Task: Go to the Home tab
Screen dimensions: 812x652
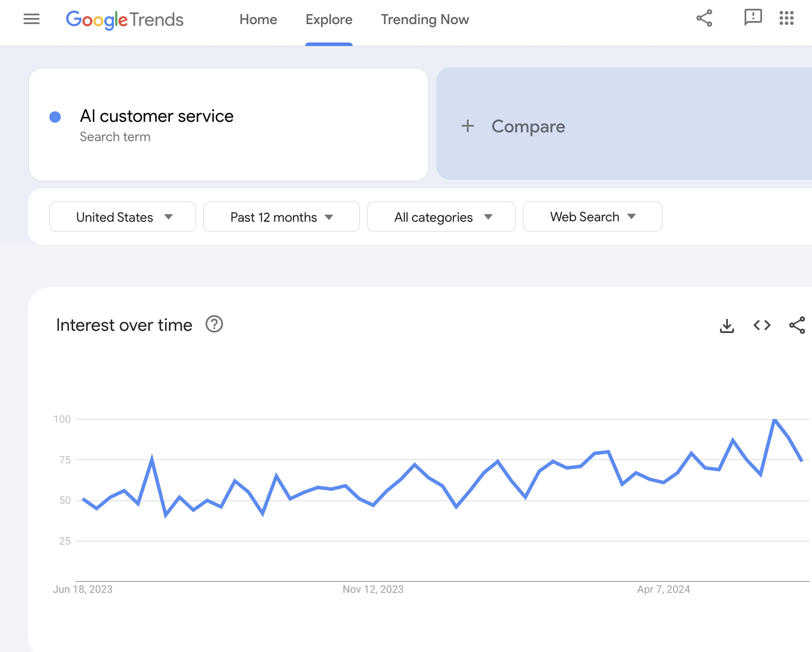Action: [258, 20]
